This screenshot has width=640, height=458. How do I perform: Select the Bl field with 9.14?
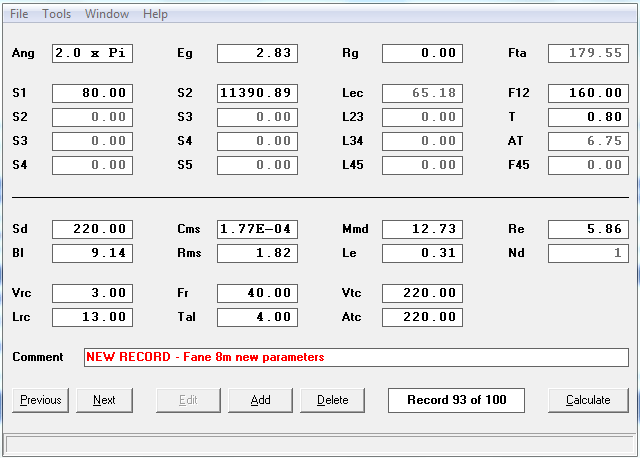pos(92,253)
